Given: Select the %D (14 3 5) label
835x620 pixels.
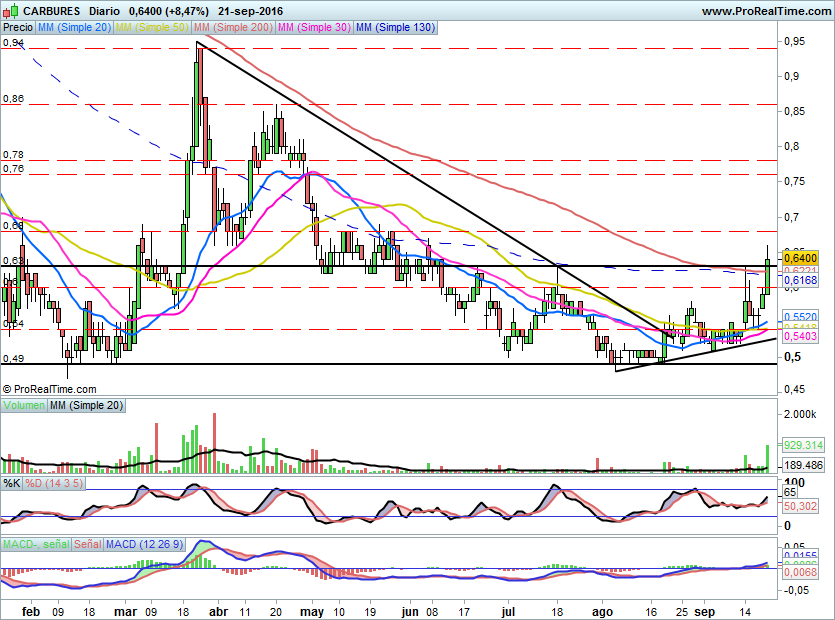Looking at the screenshot, I should click(51, 483).
